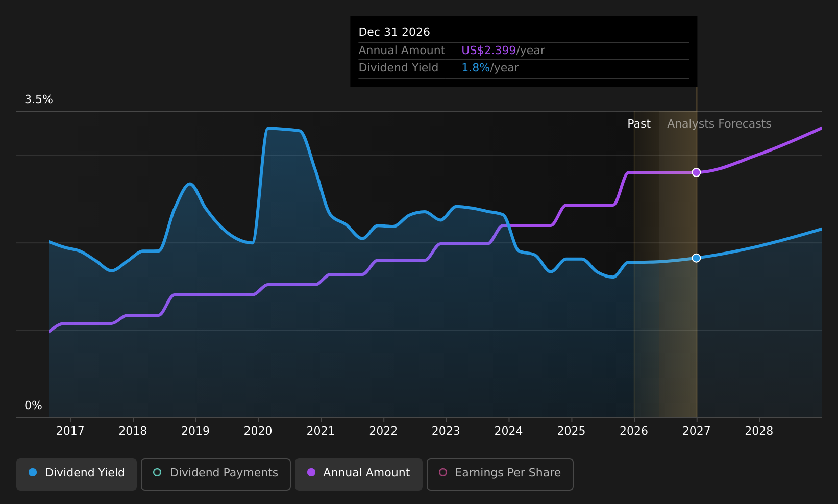This screenshot has height=504, width=838.
Task: Click the US$2.399/year tooltip value
Action: point(503,51)
